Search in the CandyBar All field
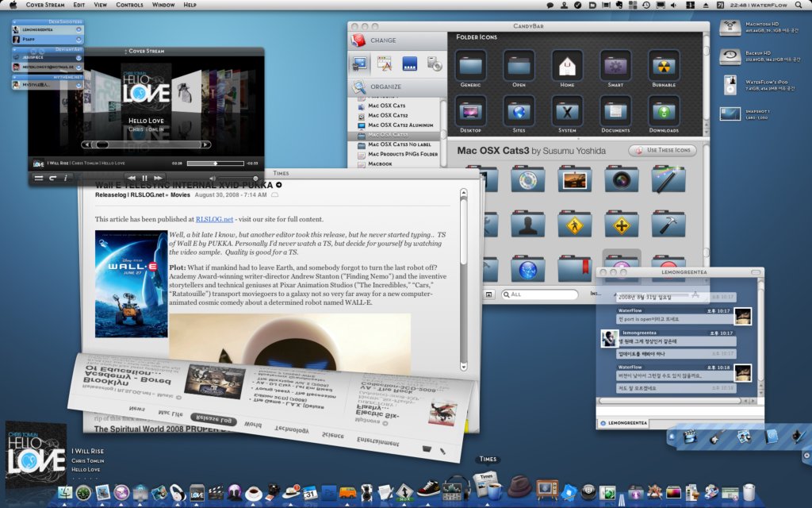This screenshot has height=508, width=812. click(539, 294)
